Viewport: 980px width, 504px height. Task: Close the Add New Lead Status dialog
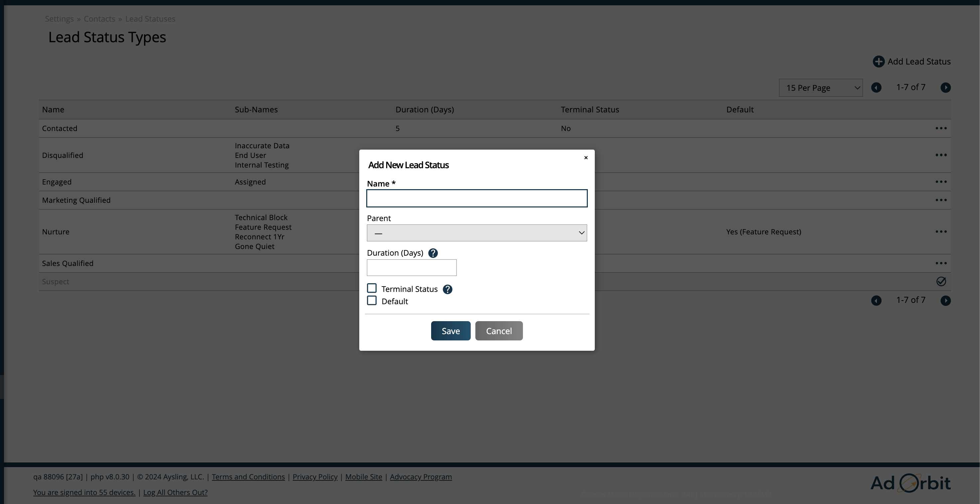coord(585,158)
